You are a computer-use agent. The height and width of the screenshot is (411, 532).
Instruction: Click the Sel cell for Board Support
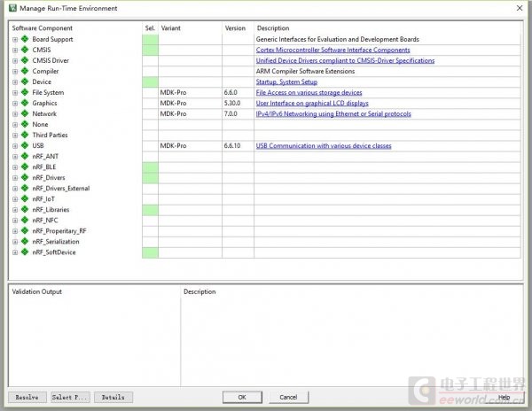coord(150,39)
